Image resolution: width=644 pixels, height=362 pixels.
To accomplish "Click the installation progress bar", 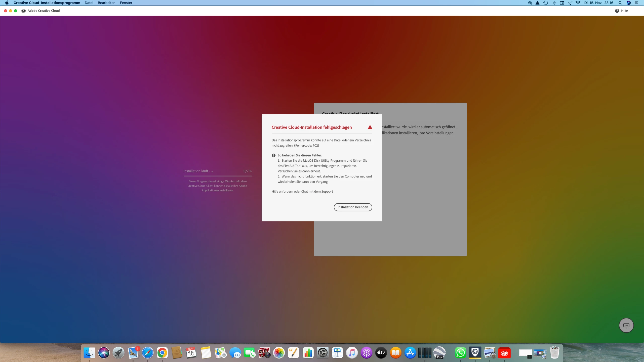I will click(218, 176).
